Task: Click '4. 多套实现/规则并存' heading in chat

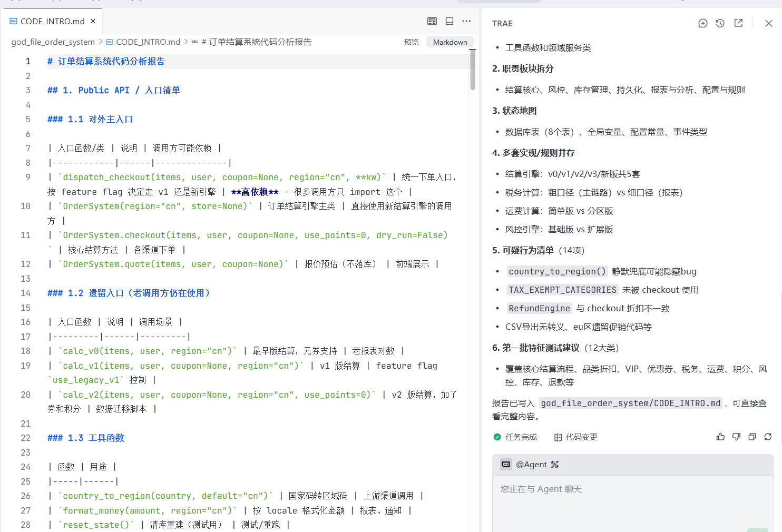Action: point(533,153)
